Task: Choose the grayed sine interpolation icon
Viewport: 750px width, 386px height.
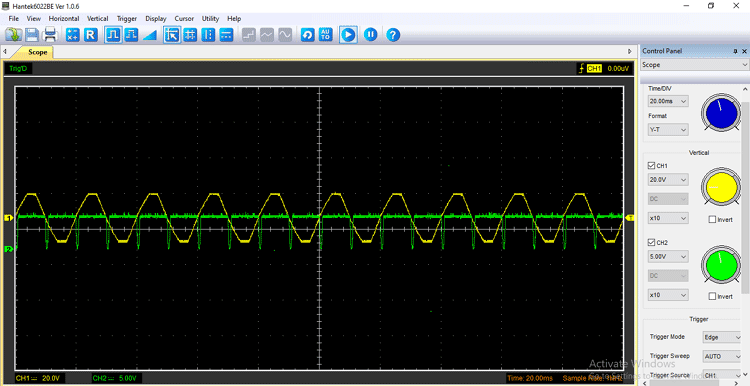Action: pos(285,35)
